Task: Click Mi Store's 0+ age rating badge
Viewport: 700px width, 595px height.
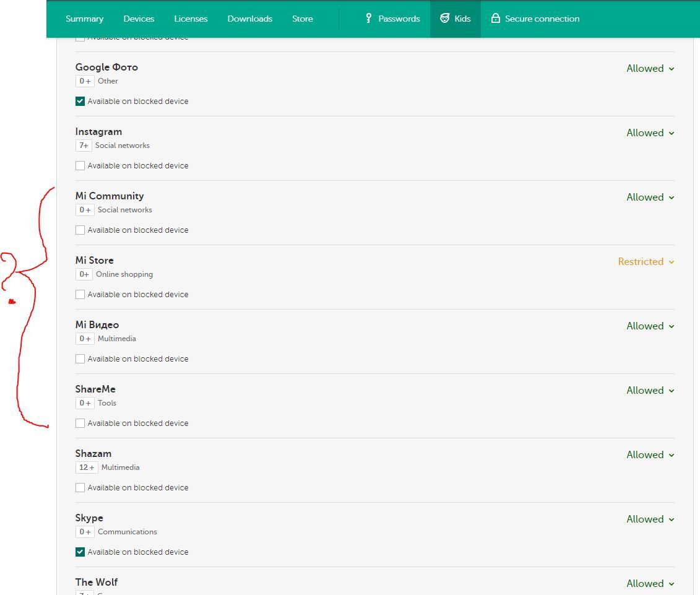Action: point(84,274)
